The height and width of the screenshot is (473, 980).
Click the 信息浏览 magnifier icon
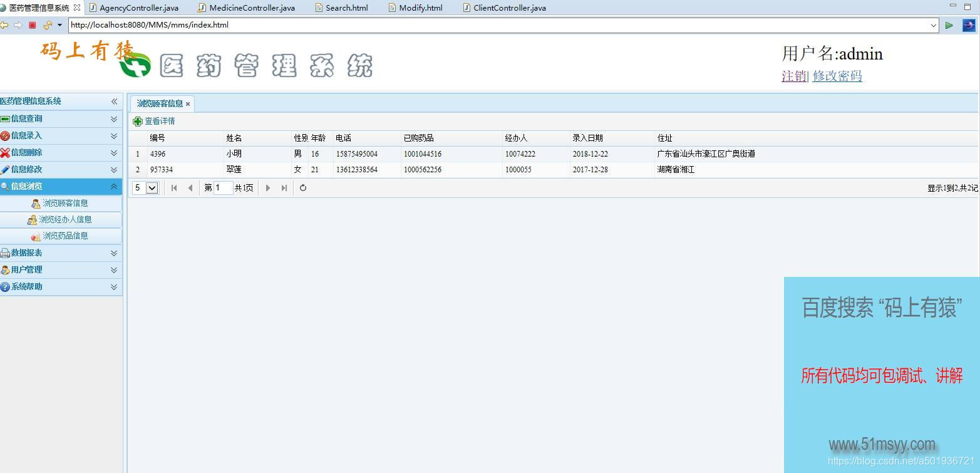[x=5, y=187]
